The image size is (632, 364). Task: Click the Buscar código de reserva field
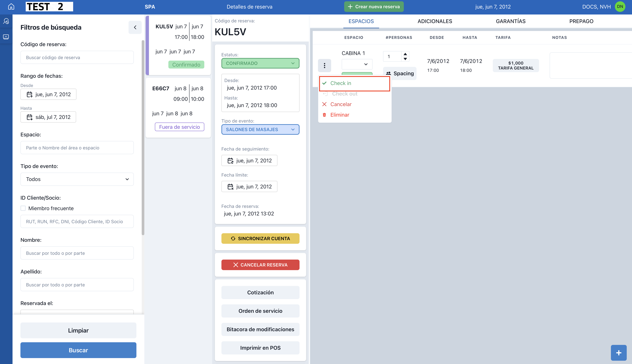click(x=77, y=57)
